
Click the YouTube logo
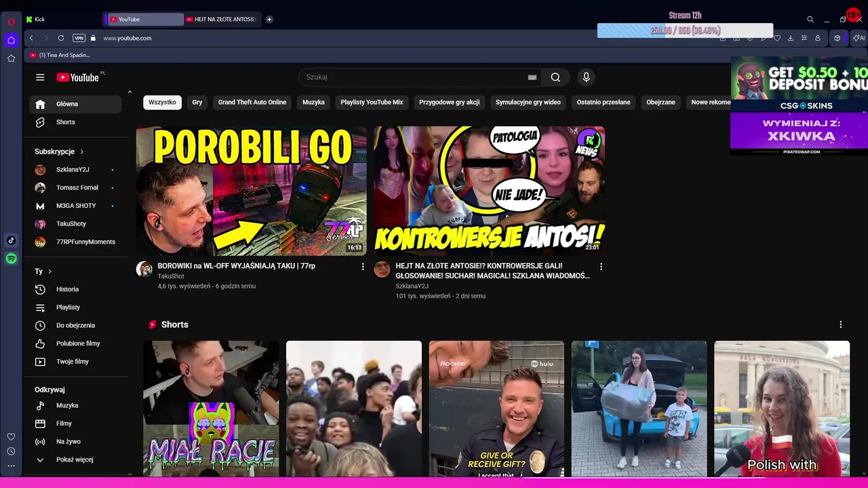tap(78, 77)
